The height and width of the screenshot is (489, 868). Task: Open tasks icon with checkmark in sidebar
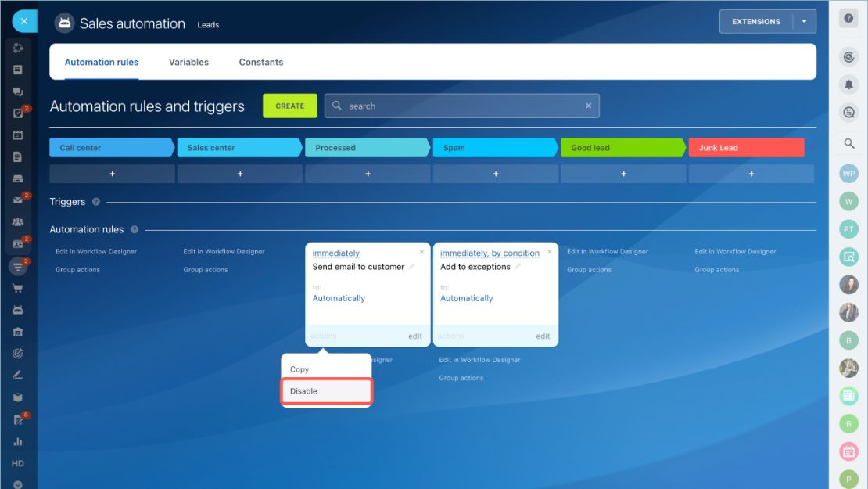18,113
